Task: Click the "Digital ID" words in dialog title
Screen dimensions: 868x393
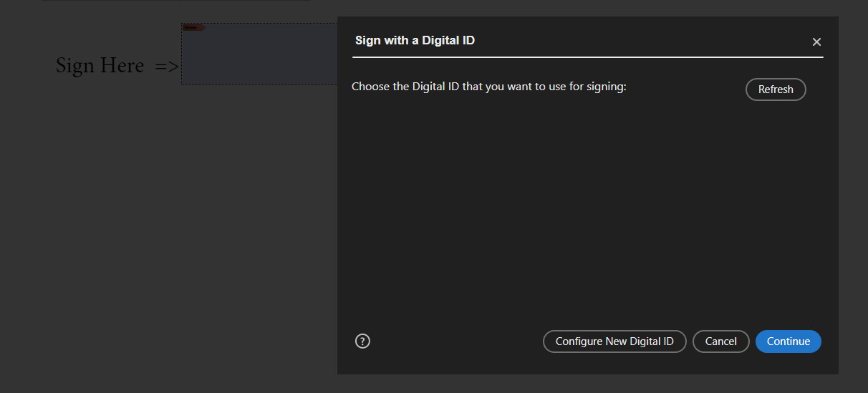Action: pos(448,41)
